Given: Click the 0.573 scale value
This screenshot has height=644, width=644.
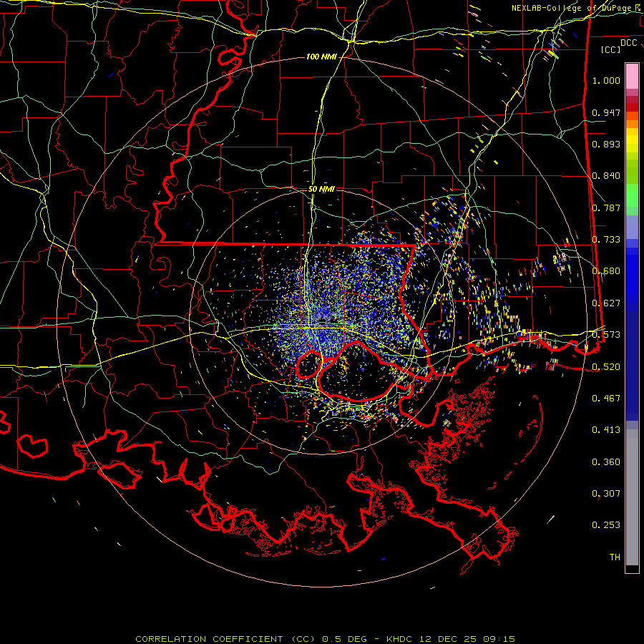Looking at the screenshot, I should pyautogui.click(x=606, y=335).
